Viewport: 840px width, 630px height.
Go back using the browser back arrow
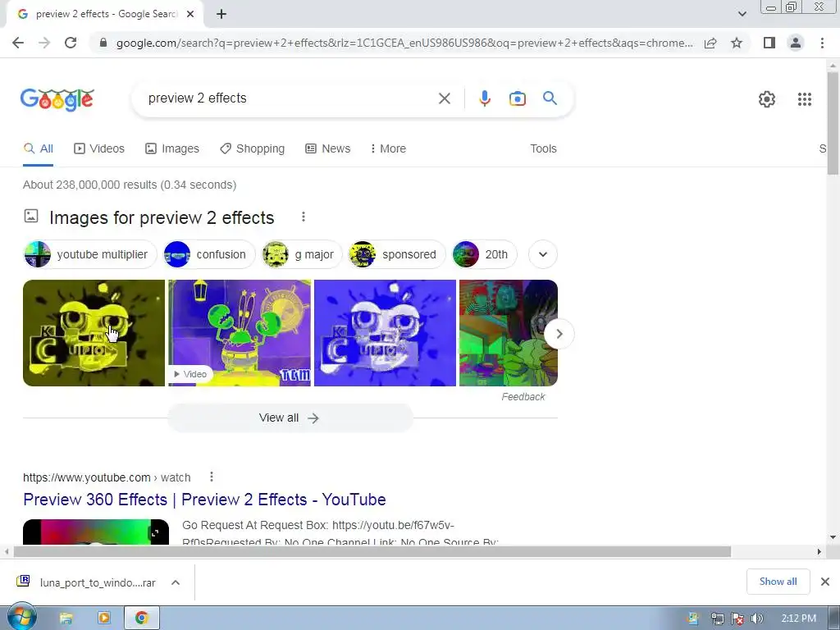18,43
